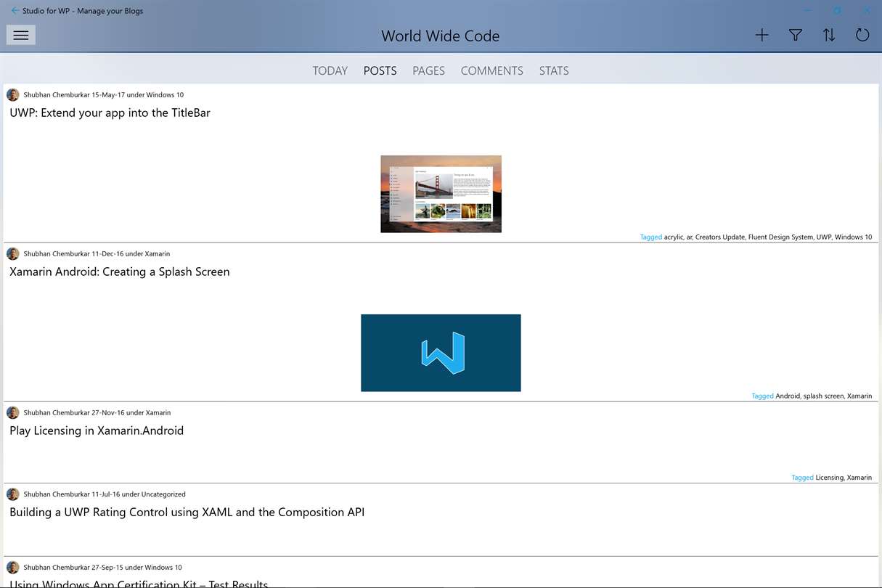Image resolution: width=882 pixels, height=588 pixels.
Task: Click 'Shubhan Chemburkar 27-Nov-16 under Xamarin' text
Action: click(97, 413)
